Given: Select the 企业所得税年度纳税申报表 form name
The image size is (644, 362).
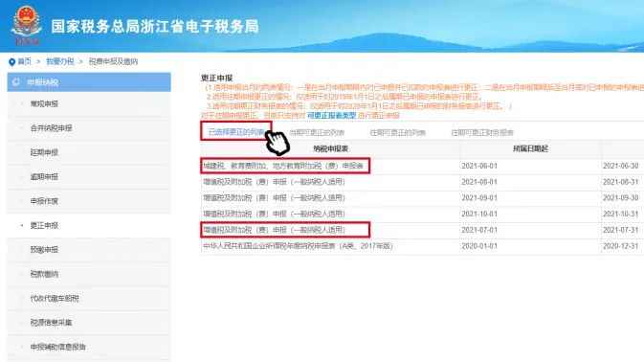Looking at the screenshot, I should click(x=298, y=246).
